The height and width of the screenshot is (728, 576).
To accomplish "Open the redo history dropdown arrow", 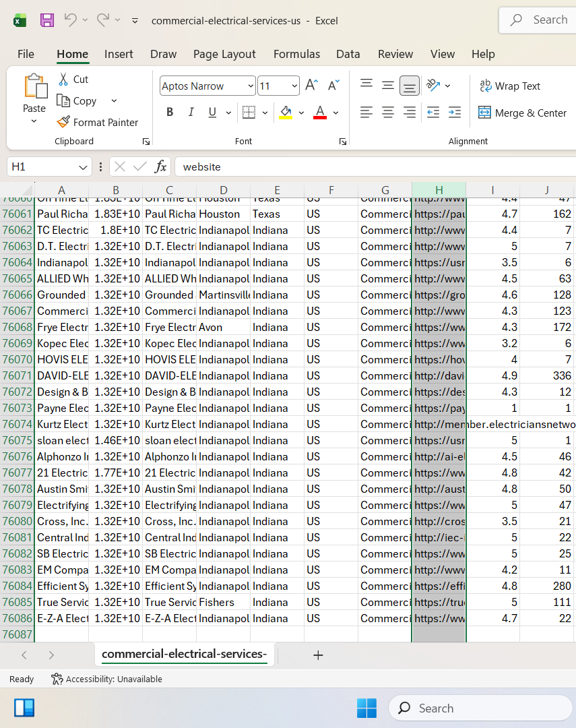I will 117,20.
